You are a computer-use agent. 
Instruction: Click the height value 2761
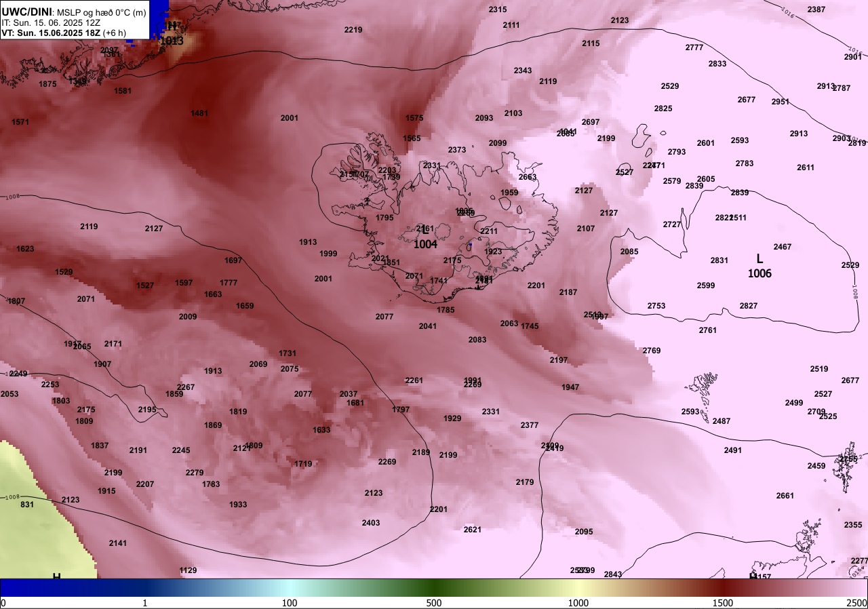click(x=708, y=330)
